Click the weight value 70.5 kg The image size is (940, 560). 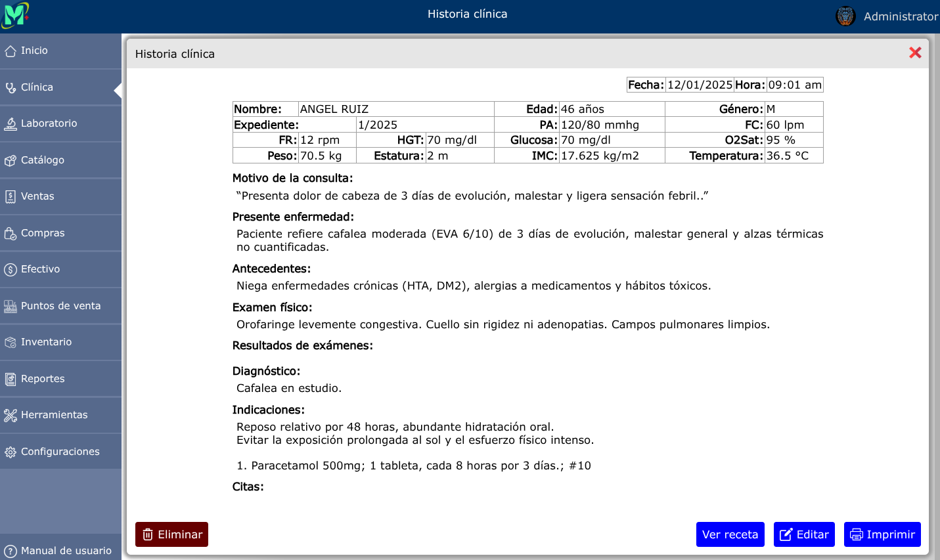coord(321,156)
